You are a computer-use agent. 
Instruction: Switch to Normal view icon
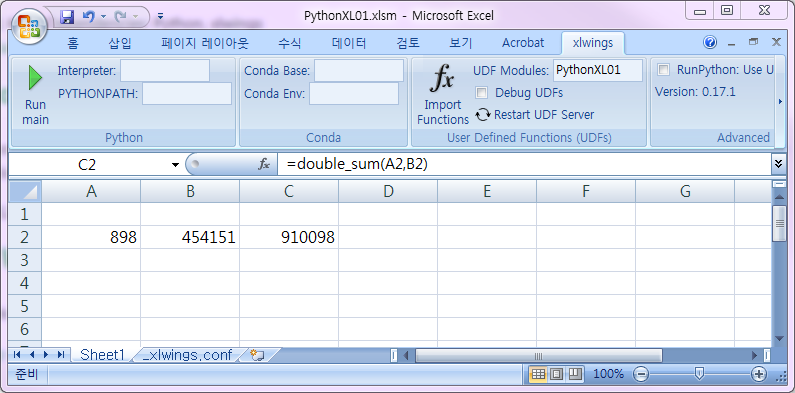coord(538,375)
